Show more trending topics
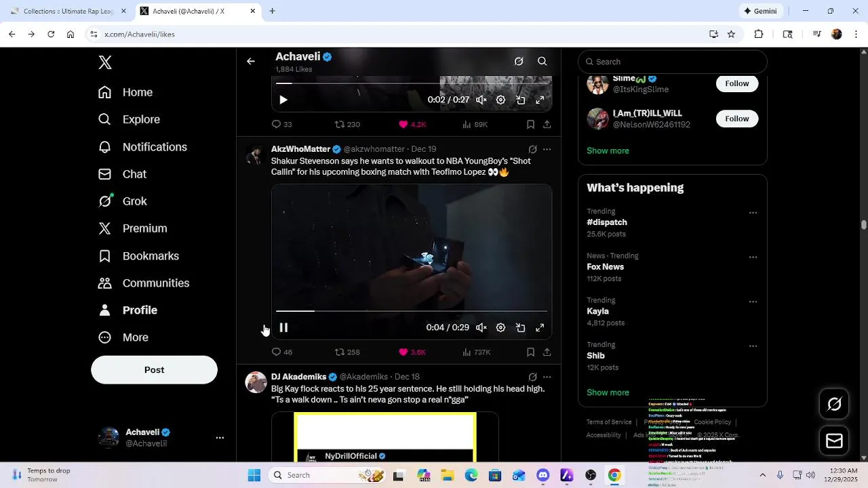Screen dimensions: 868x488 point(608,392)
